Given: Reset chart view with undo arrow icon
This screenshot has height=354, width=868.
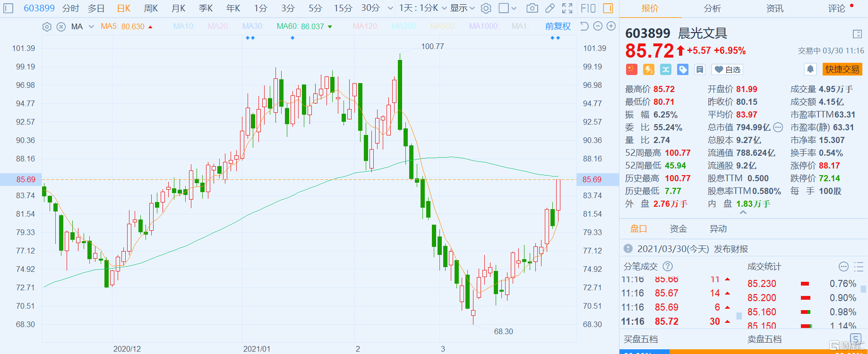Looking at the screenshot, I should pos(584,26).
